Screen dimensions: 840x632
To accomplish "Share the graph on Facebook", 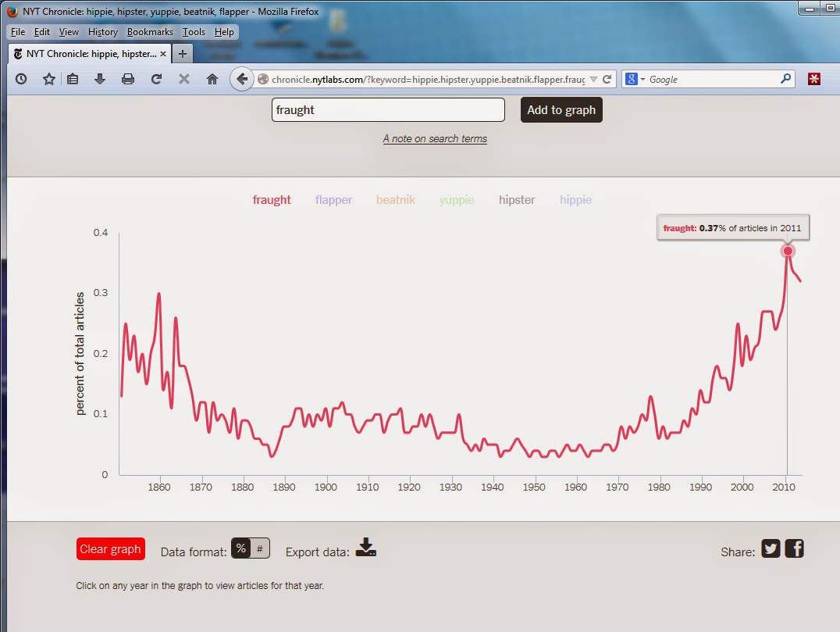I will (795, 549).
